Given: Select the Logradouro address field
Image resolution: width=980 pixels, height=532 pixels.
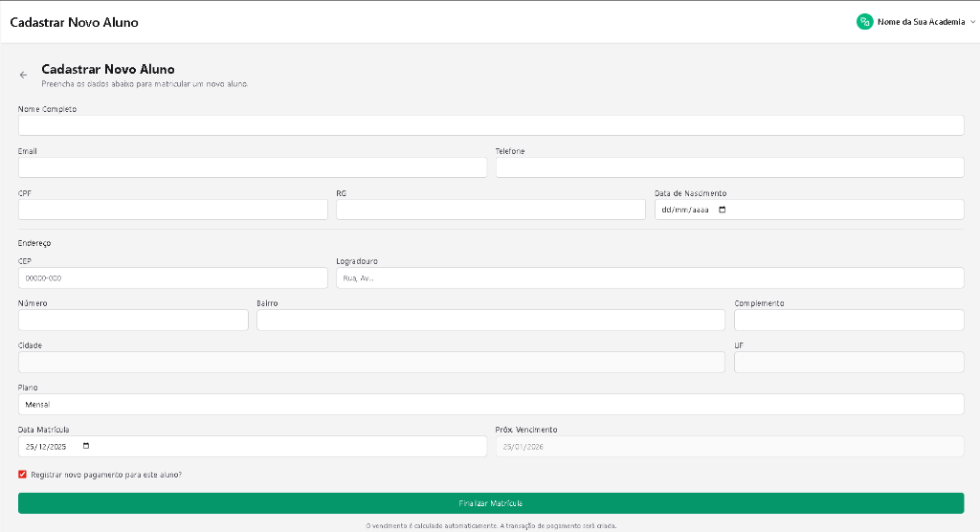Looking at the screenshot, I should click(x=649, y=278).
